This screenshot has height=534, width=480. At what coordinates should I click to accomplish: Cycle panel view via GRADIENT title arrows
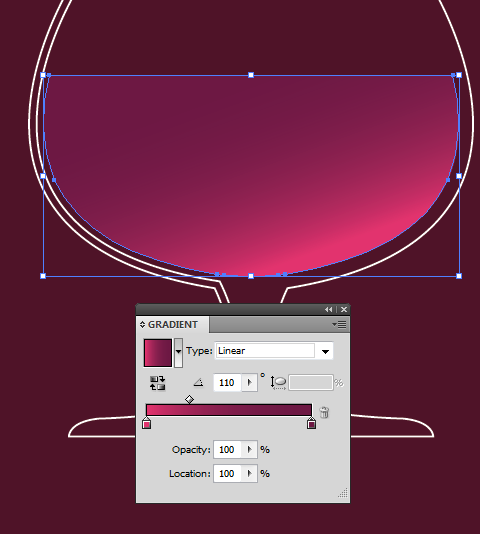coord(142,325)
